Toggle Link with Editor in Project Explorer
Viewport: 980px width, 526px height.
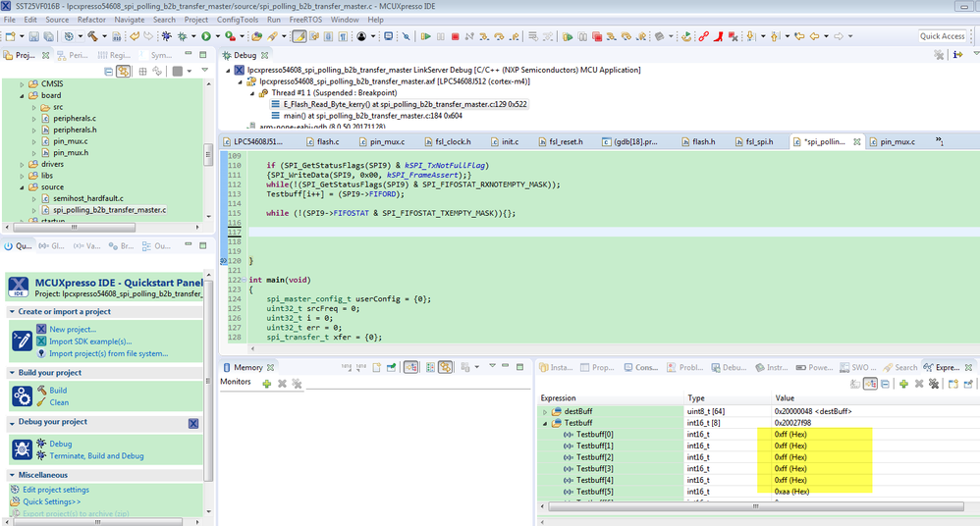click(123, 72)
